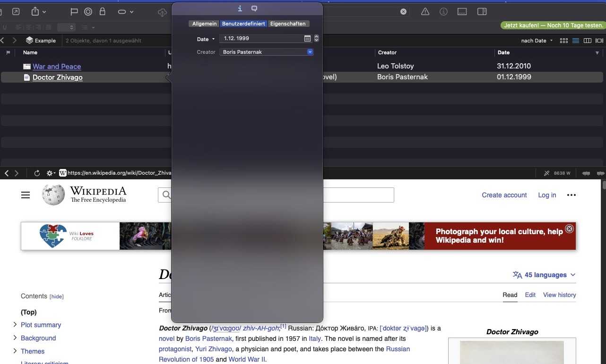606x364 pixels.
Task: Open the Wikipedia hamburger main menu
Action: click(x=26, y=195)
